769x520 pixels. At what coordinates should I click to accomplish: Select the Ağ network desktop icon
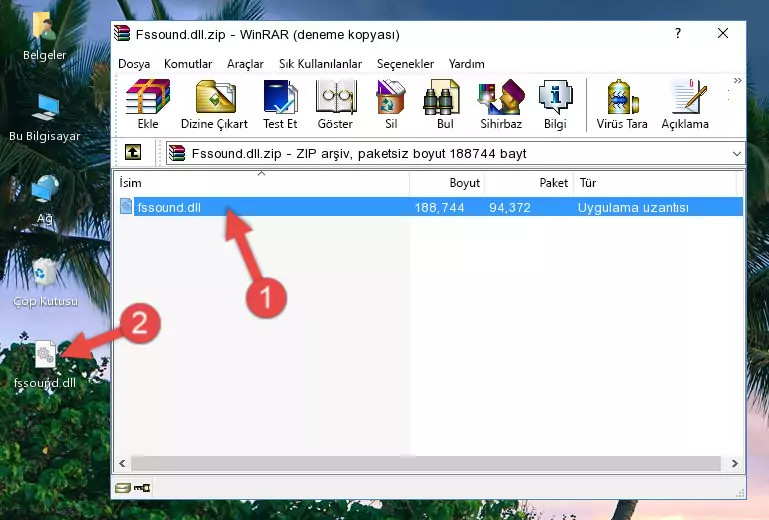pos(45,199)
